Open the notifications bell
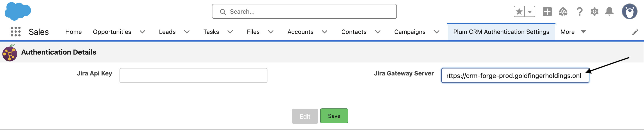The image size is (644, 130). 609,12
